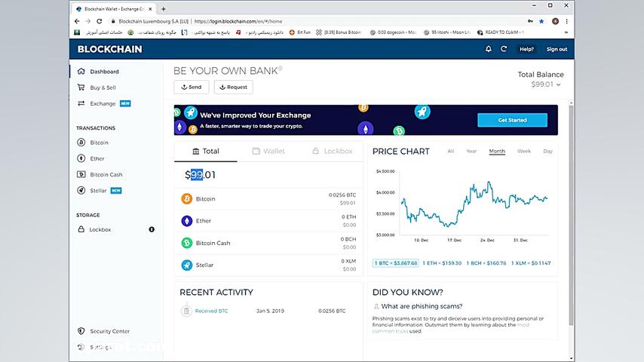The height and width of the screenshot is (362, 644).
Task: Click purple Ether icon in balance list
Action: coord(187,221)
